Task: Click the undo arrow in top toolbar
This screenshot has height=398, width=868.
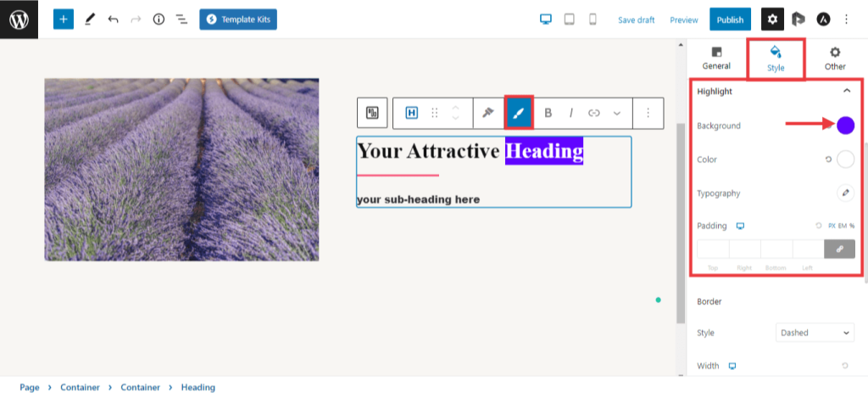Action: (113, 19)
